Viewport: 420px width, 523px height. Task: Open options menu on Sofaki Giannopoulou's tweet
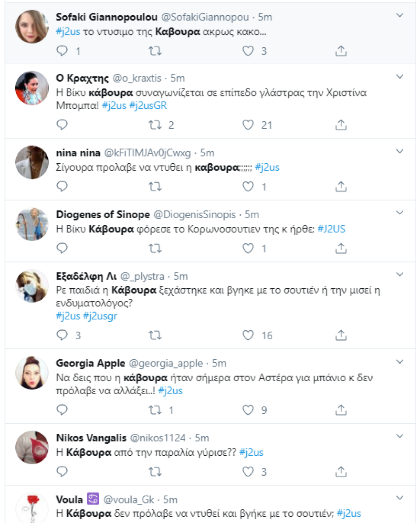click(x=400, y=14)
